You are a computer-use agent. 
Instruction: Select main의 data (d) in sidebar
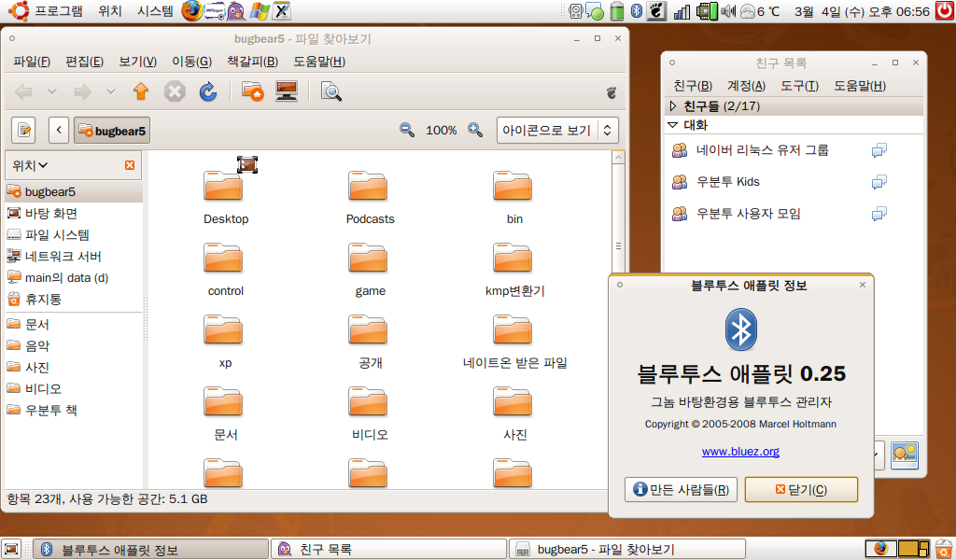(x=74, y=278)
